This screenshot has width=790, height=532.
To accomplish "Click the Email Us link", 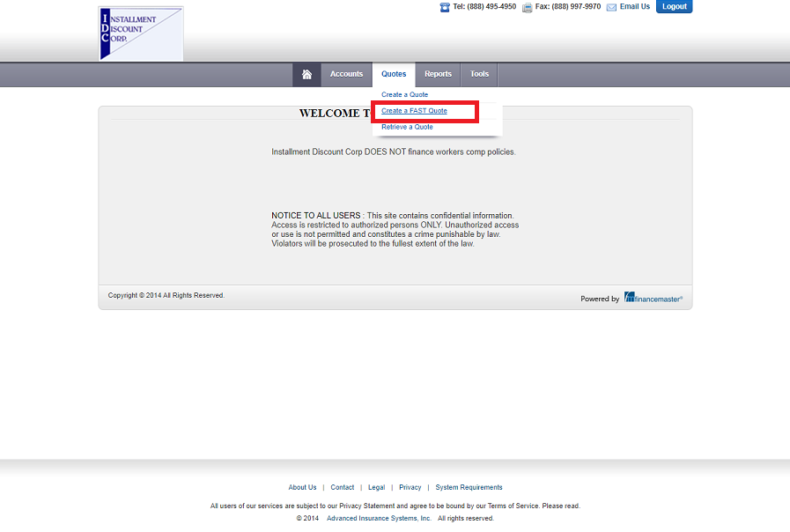I will coord(635,6).
